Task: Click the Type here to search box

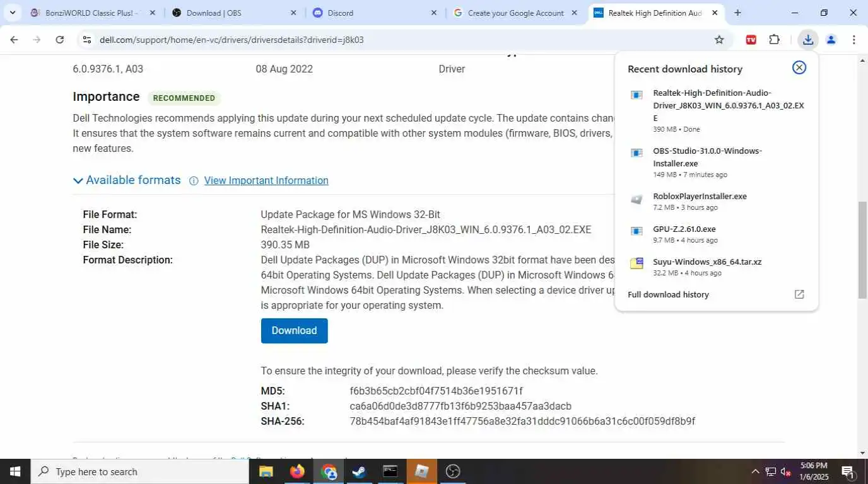Action: click(140, 471)
